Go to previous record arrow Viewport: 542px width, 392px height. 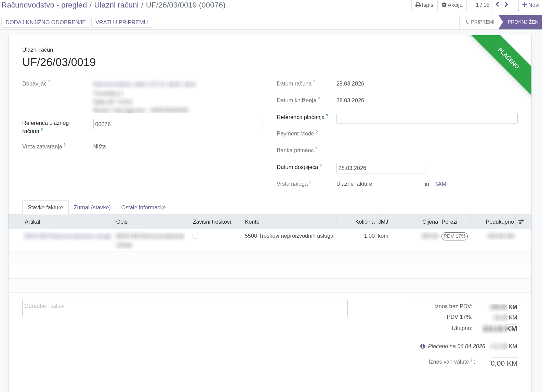[497, 5]
